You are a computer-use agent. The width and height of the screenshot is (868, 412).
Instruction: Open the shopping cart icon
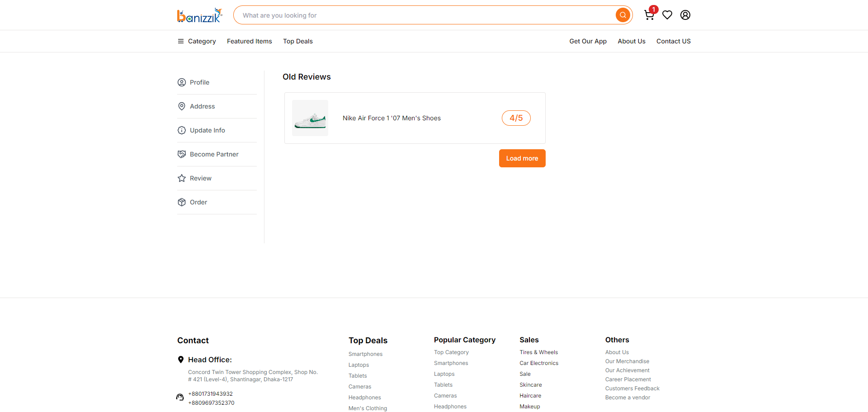[x=649, y=15]
